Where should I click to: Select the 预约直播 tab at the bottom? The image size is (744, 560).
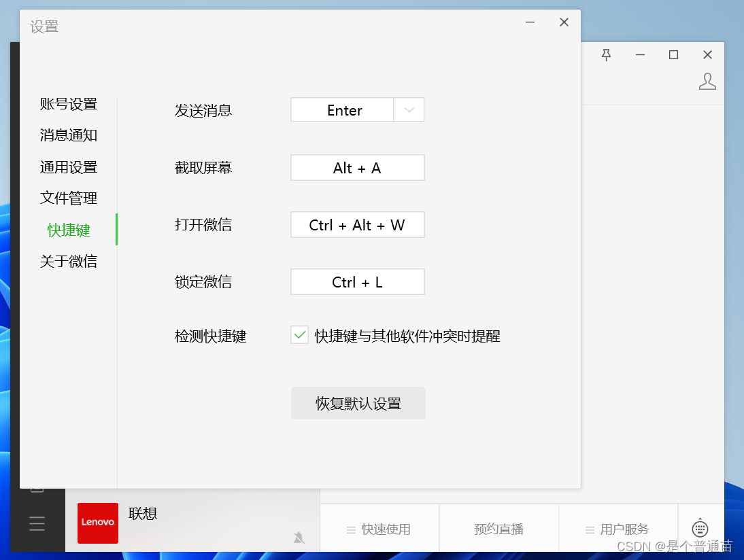point(498,529)
